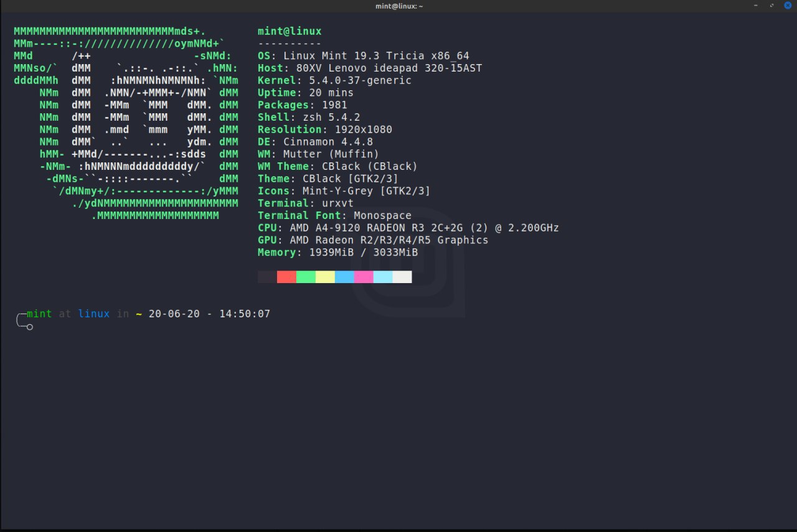Click the Memory value '1939MiB / 3033MiB'
The image size is (797, 532).
pyautogui.click(x=364, y=252)
